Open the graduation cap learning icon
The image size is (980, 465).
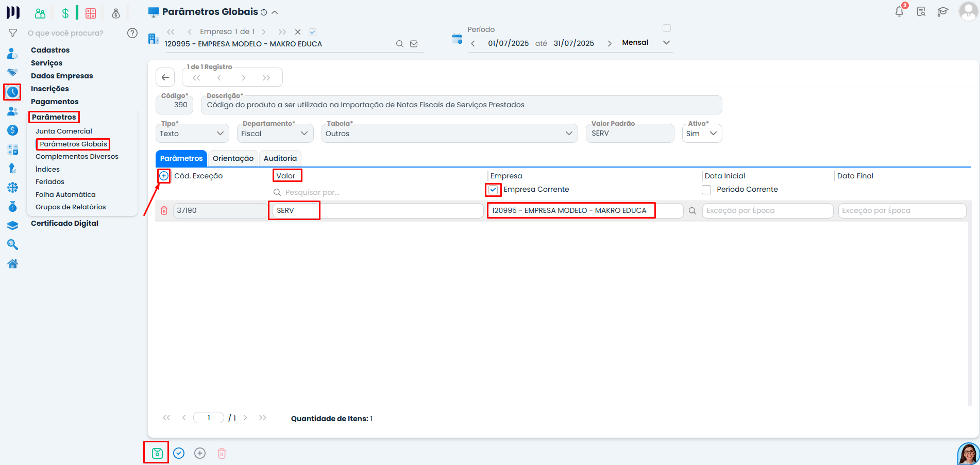943,11
